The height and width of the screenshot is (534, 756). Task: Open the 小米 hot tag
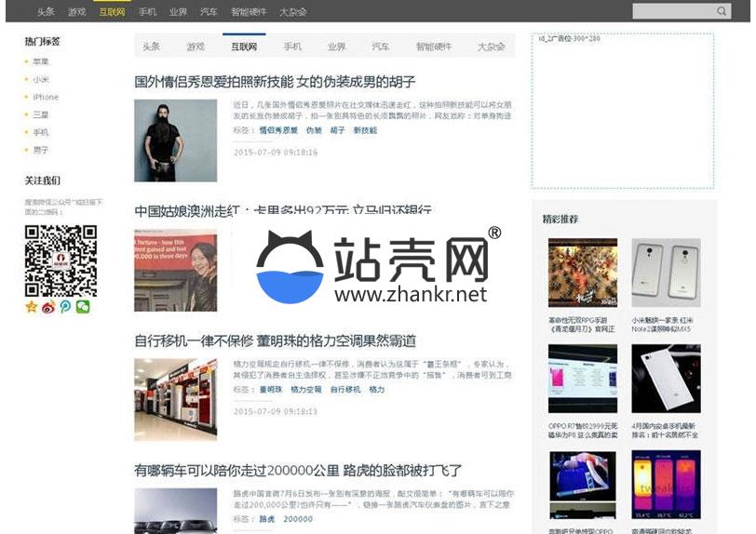click(41, 79)
